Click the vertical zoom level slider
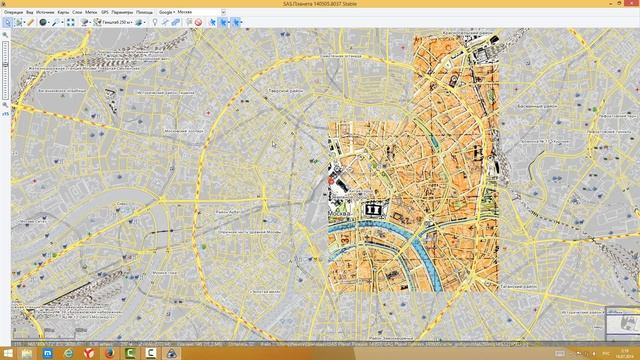Viewport: 640px width, 360px height. tap(5, 70)
